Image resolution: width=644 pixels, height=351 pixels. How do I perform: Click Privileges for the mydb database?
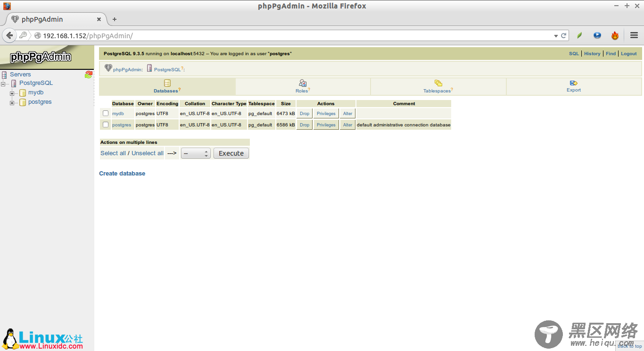pyautogui.click(x=326, y=114)
